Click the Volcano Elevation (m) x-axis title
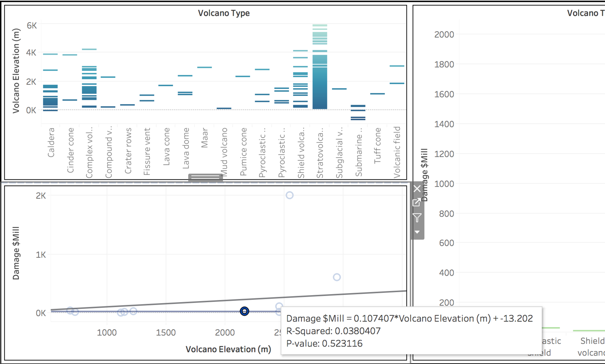This screenshot has height=364, width=605. coord(228,349)
